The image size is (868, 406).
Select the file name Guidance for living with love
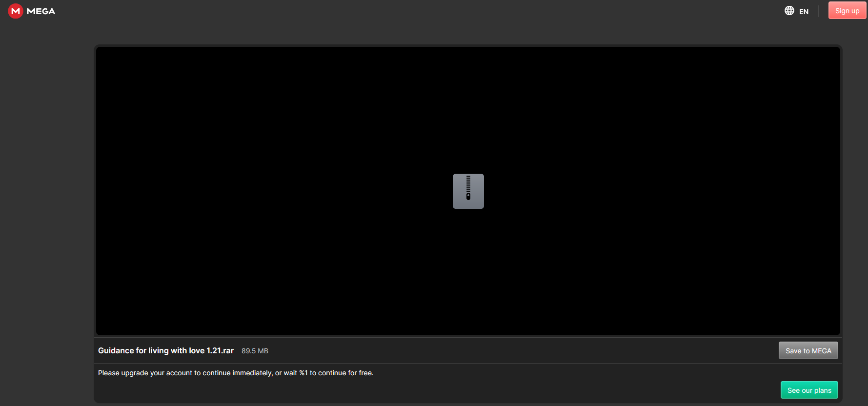(x=151, y=350)
